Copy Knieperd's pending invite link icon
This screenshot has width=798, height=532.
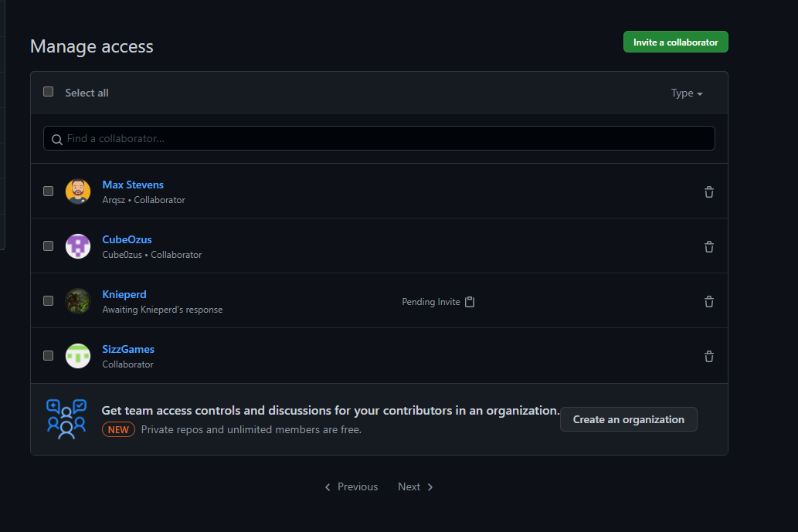point(470,302)
